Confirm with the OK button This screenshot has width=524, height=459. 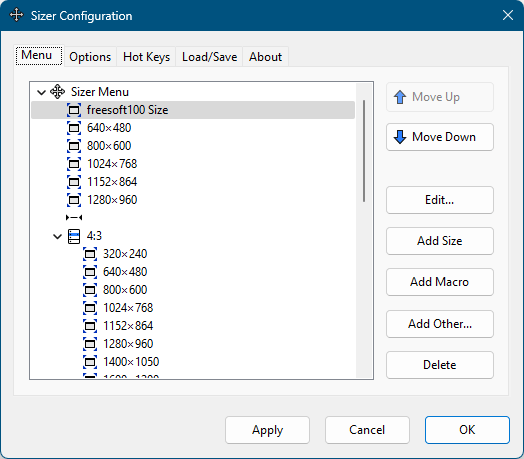pos(467,430)
